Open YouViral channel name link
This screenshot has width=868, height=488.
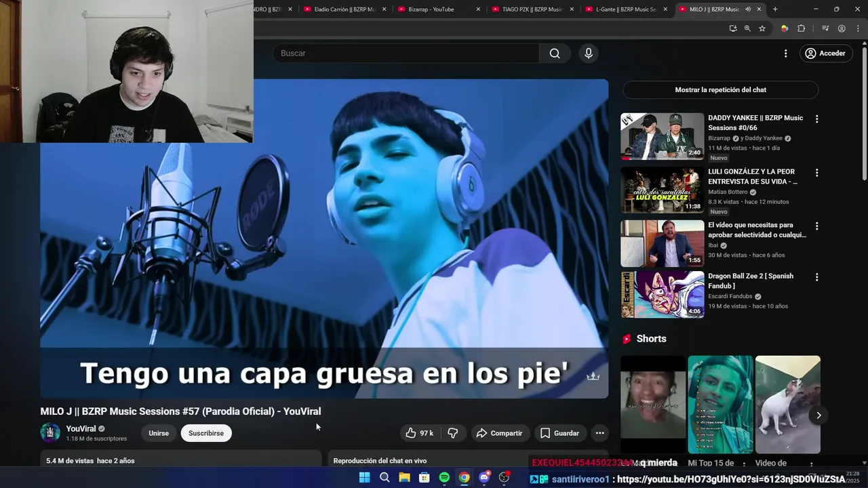point(81,429)
